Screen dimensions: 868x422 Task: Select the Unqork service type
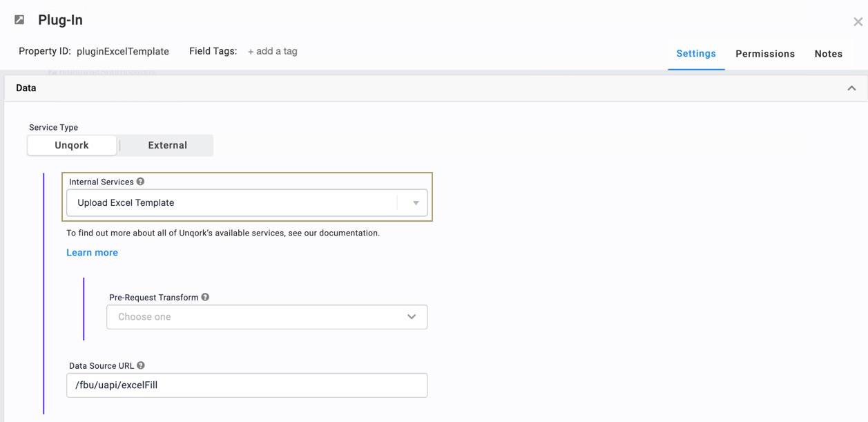pos(72,145)
